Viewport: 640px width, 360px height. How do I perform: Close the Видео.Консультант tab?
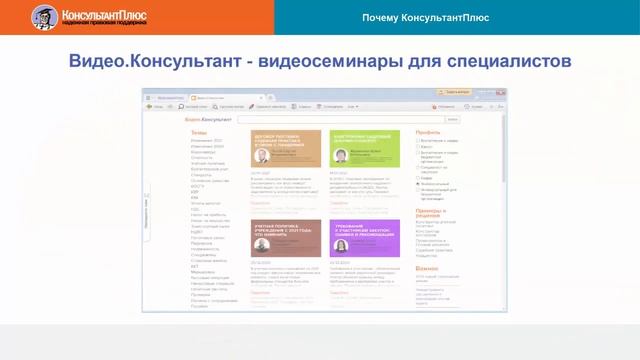(x=261, y=98)
